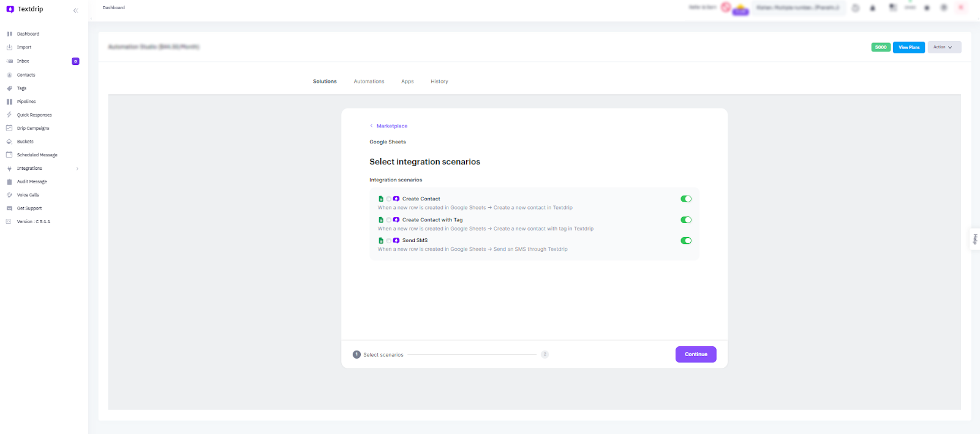This screenshot has width=980, height=434.
Task: Open Voice Calls sidebar icon
Action: 9,195
